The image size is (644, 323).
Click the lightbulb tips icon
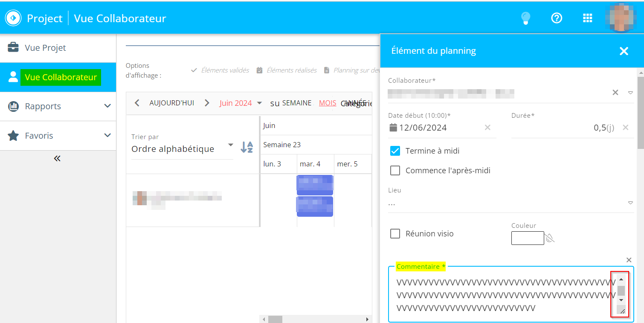pos(525,18)
